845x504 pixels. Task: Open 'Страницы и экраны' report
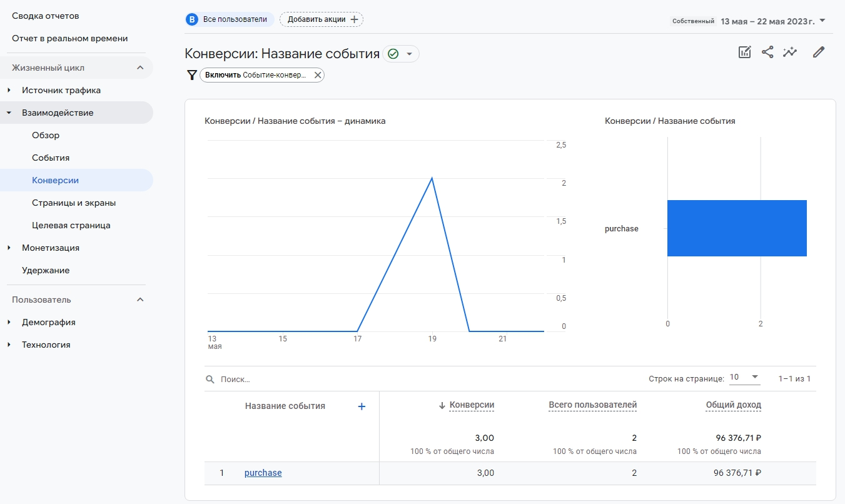click(74, 203)
